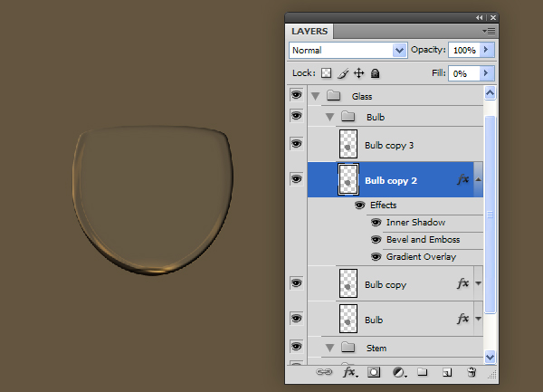Click the add layer mask icon
This screenshot has height=392, width=543.
[x=374, y=372]
